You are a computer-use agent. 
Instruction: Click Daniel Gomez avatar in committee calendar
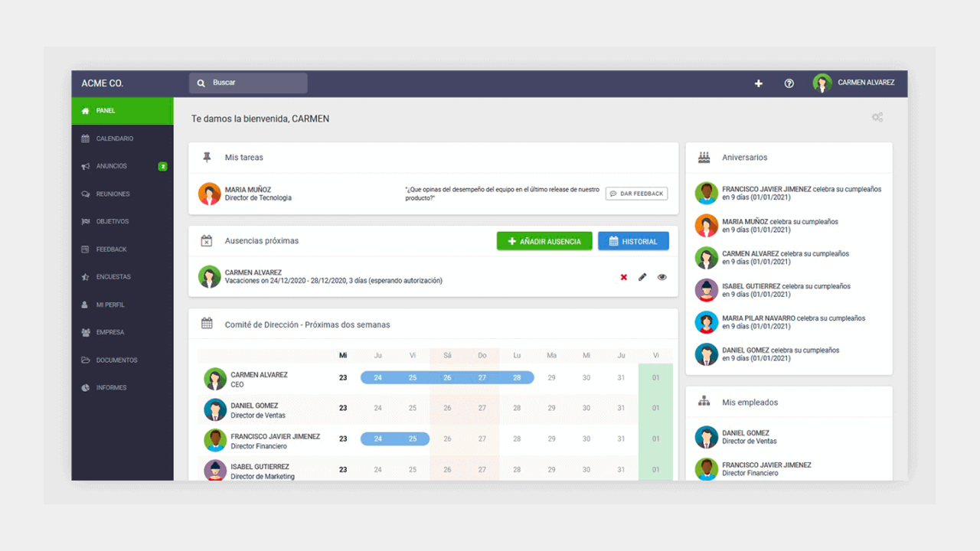coord(215,409)
